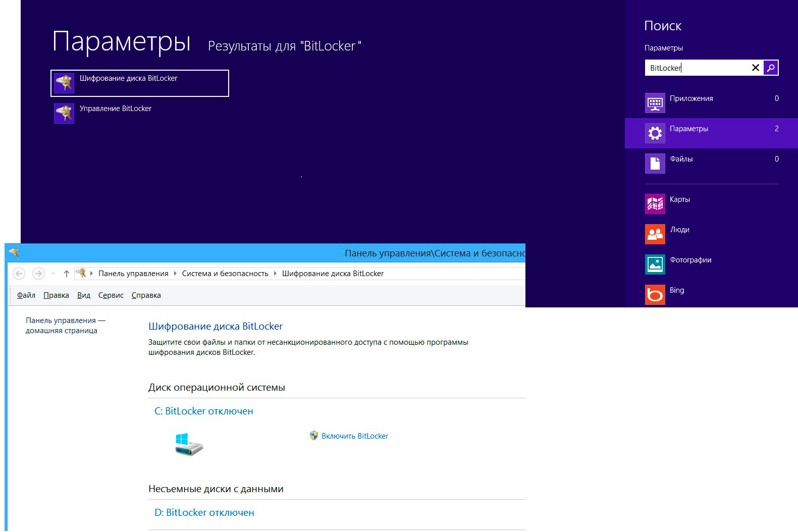Open the File menu
Viewport: 798px width, 532px height.
click(26, 295)
